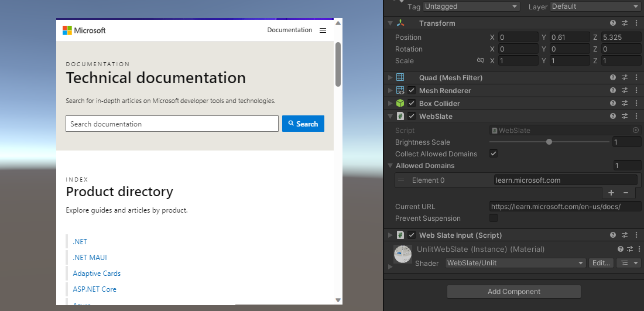
Task: Open Transform component presets
Action: [x=624, y=23]
